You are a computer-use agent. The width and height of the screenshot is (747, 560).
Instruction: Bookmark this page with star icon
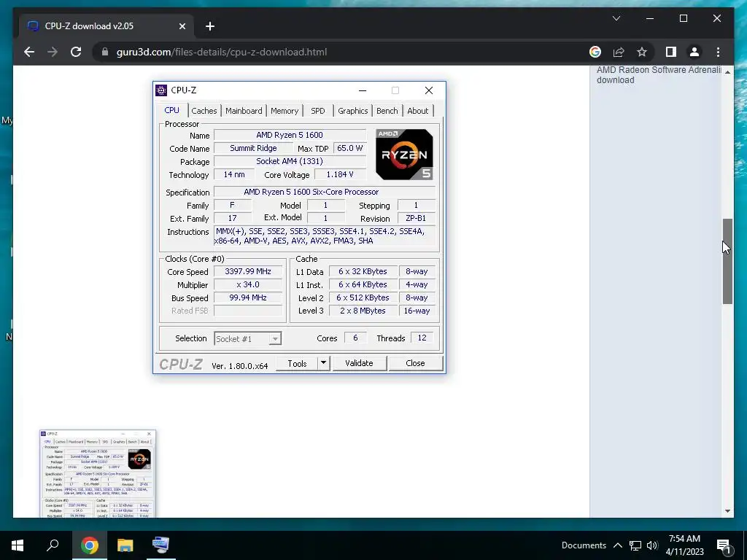642,52
